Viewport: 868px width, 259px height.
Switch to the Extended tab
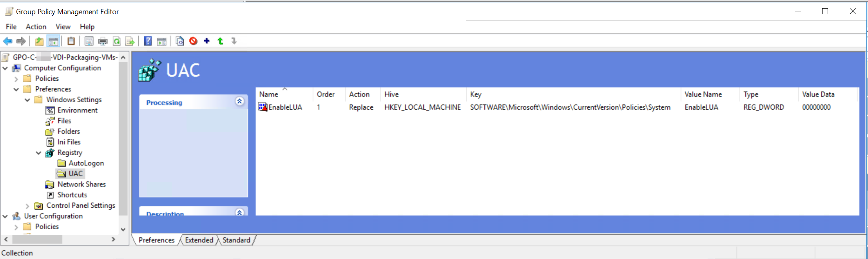pyautogui.click(x=199, y=240)
